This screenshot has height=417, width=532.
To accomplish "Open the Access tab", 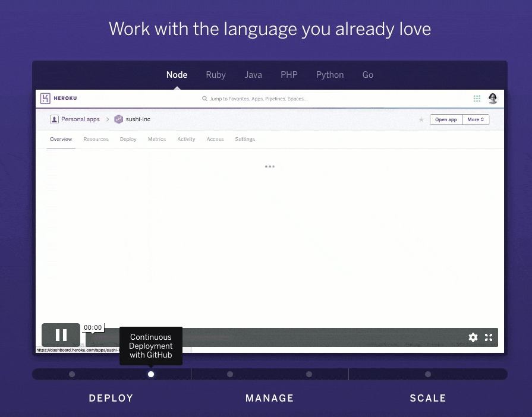I will [215, 139].
